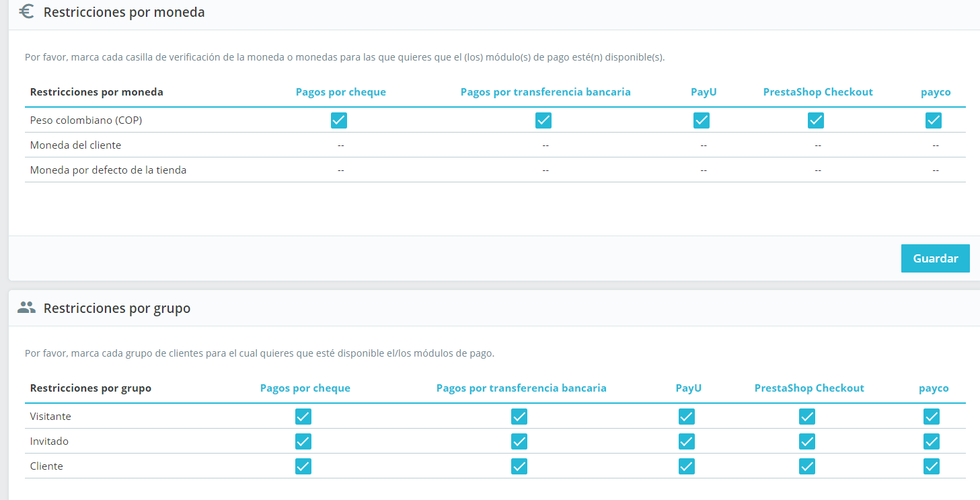Click the Guardar button
The width and height of the screenshot is (980, 500).
(935, 258)
